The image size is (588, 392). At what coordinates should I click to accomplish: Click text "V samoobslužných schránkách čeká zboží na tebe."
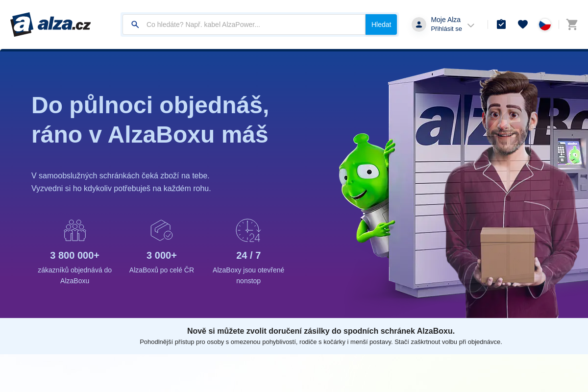(x=121, y=175)
